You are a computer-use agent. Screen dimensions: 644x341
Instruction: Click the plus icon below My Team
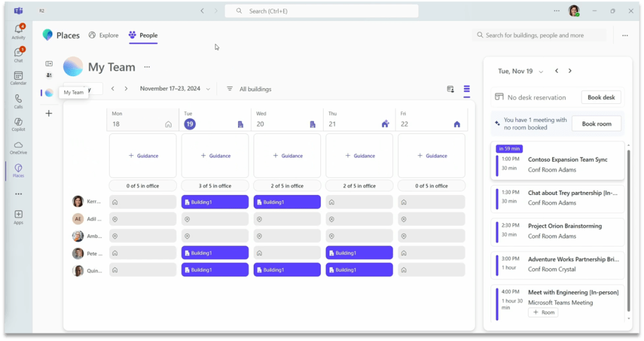tap(49, 113)
